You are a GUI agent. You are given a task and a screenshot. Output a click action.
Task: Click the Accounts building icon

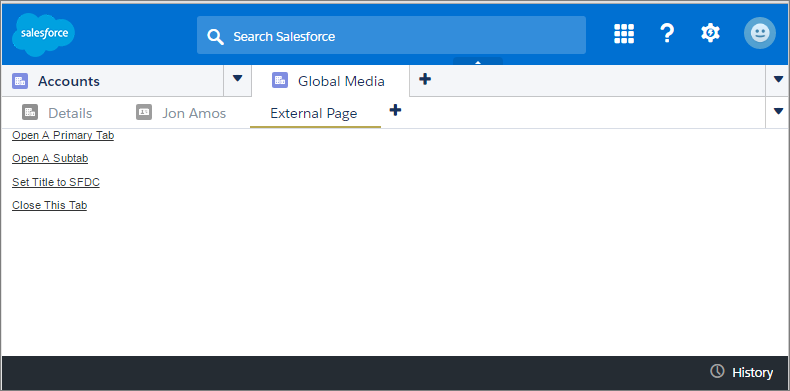(x=20, y=81)
